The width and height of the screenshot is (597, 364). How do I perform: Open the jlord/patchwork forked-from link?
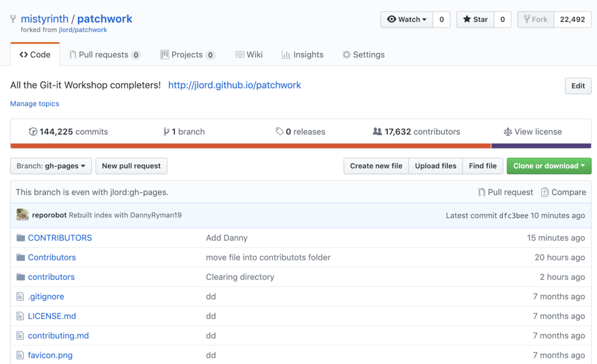point(83,30)
